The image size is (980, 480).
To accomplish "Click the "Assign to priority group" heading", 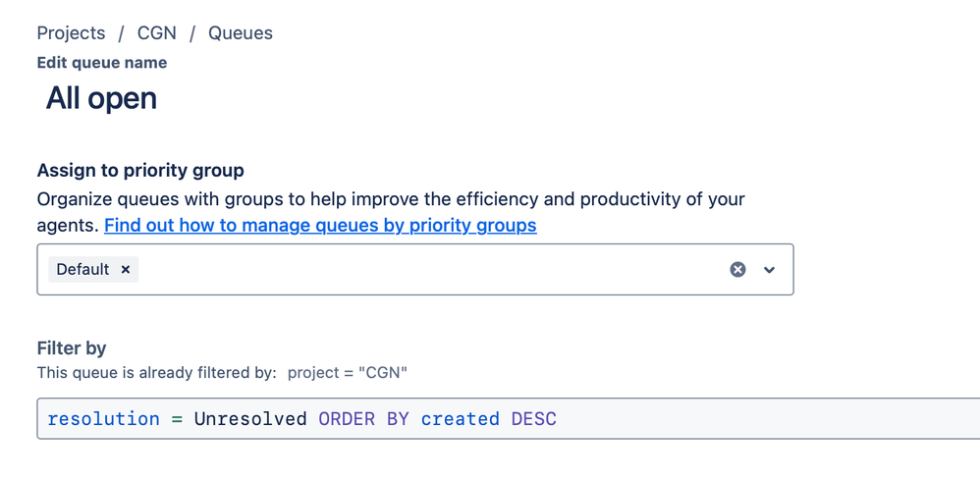I will click(x=140, y=171).
